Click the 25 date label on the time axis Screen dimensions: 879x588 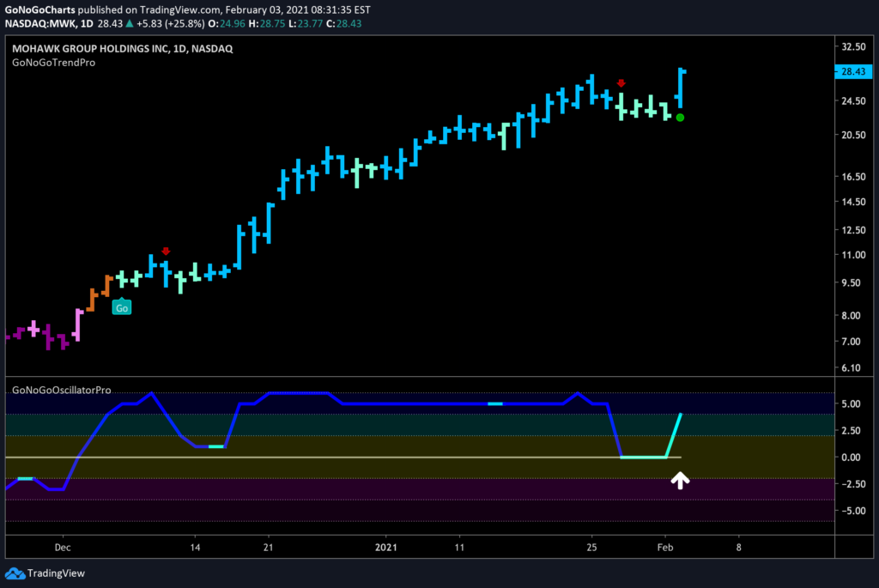592,547
